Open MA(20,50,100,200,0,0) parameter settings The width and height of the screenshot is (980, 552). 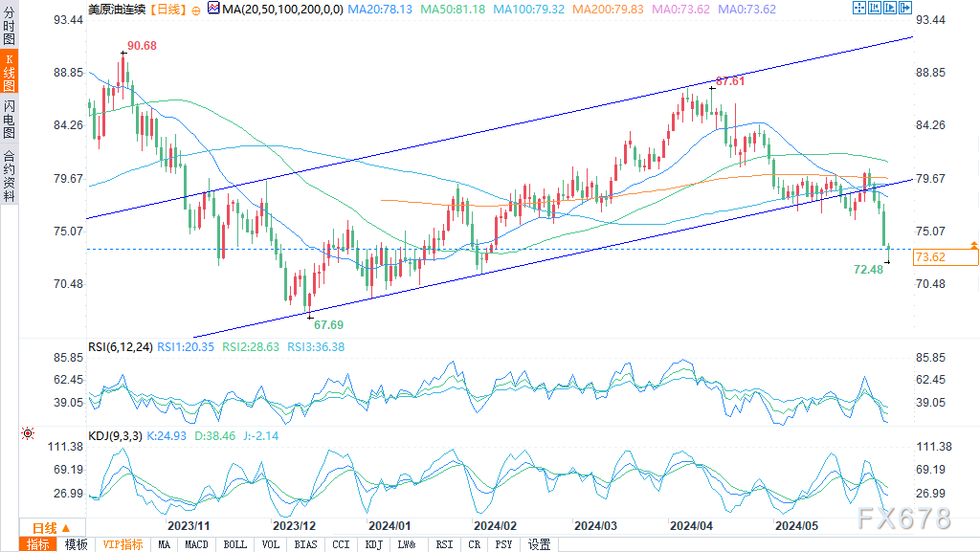[x=282, y=10]
